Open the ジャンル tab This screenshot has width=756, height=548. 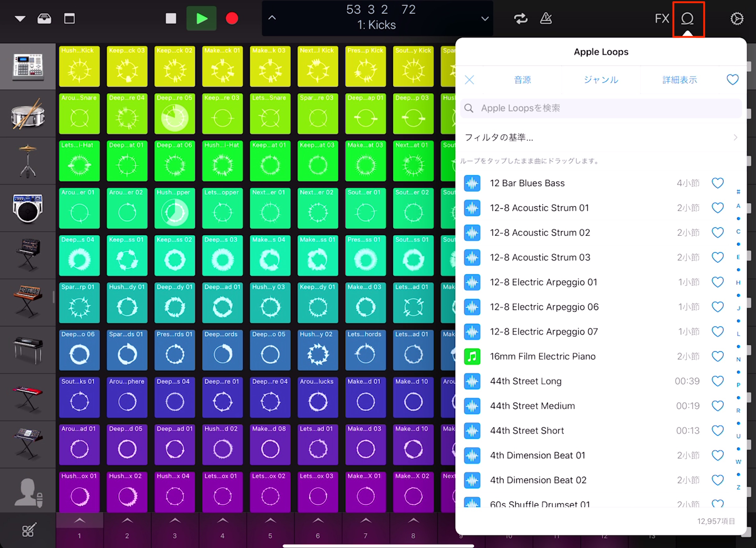click(x=601, y=80)
